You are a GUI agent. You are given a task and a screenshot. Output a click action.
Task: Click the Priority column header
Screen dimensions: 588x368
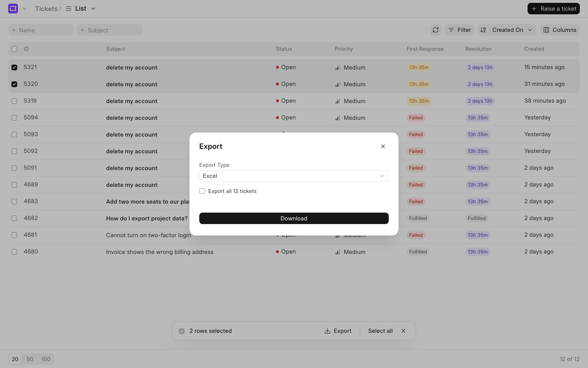tap(344, 49)
